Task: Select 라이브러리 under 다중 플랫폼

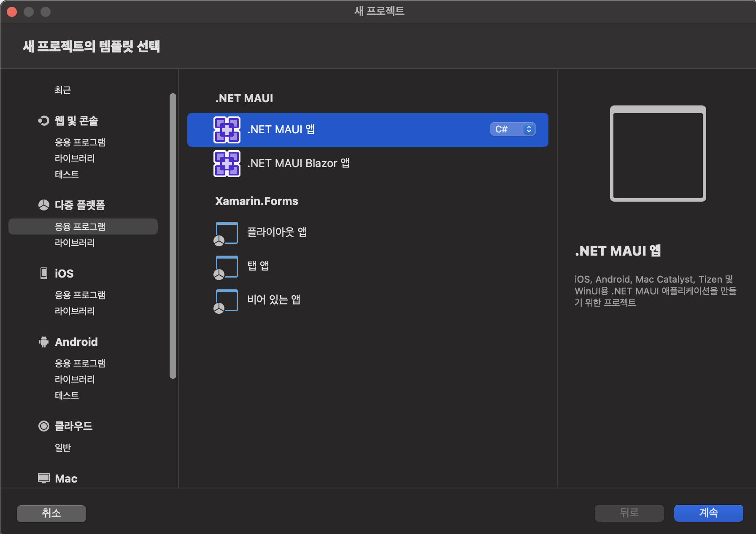Action: (x=75, y=243)
